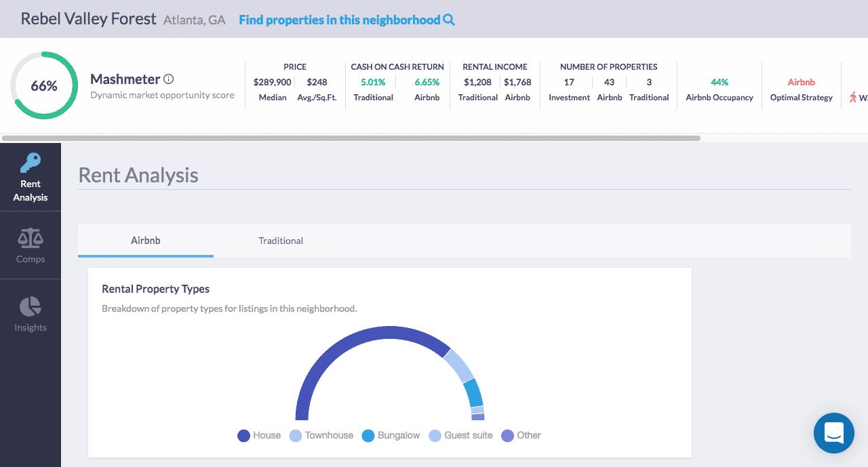Image resolution: width=868 pixels, height=467 pixels.
Task: Click the Rebel Valley Forest neighborhood name
Action: [x=87, y=18]
